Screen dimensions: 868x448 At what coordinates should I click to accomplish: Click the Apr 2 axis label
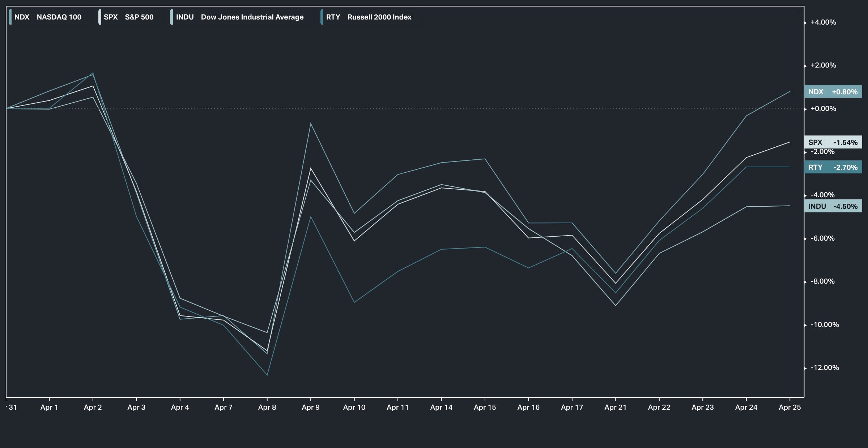(x=93, y=407)
